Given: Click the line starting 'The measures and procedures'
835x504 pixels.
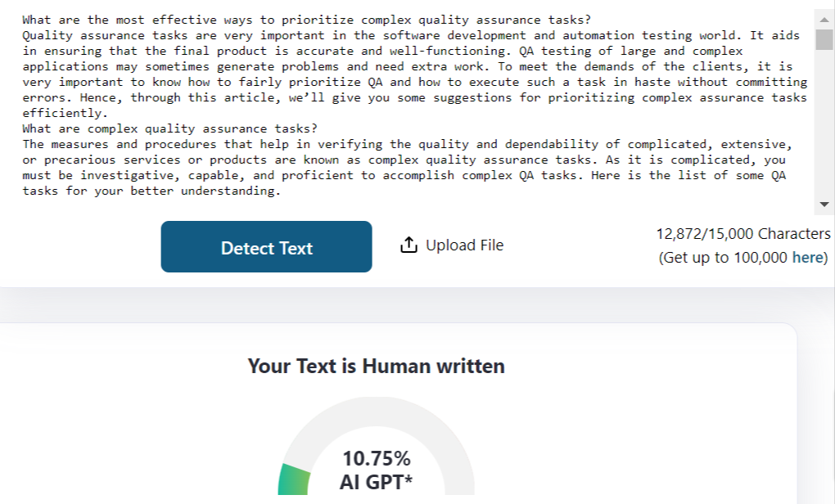Looking at the screenshot, I should point(246,144).
